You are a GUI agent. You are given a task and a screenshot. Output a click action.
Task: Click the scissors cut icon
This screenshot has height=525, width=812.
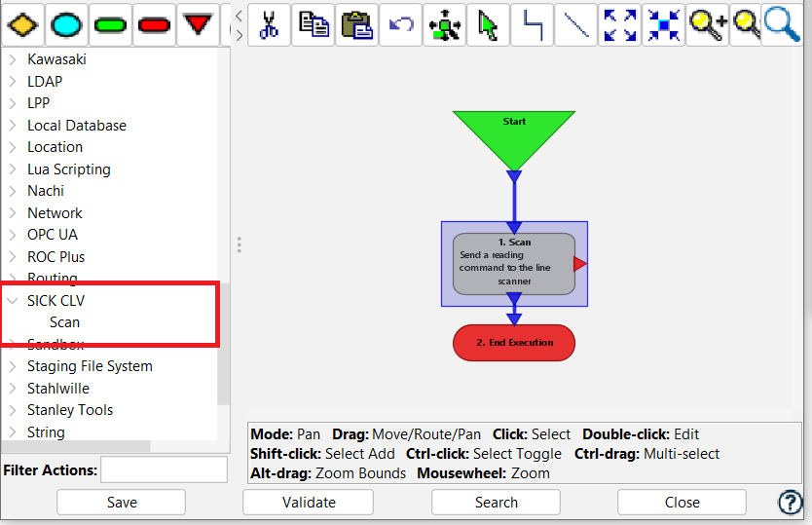click(x=270, y=25)
